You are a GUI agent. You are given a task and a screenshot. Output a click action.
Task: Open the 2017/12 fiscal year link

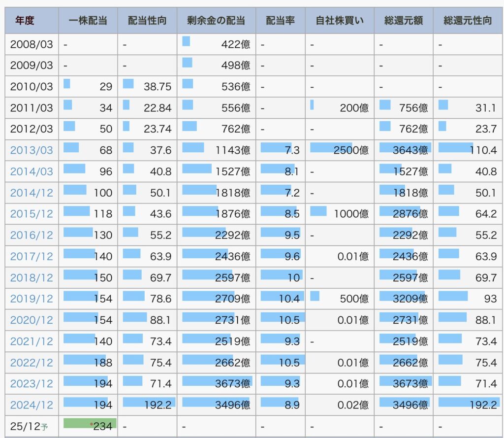click(x=31, y=256)
